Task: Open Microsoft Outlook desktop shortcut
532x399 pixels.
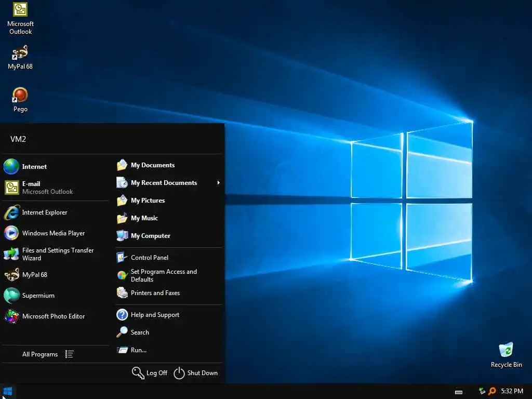Action: point(20,18)
